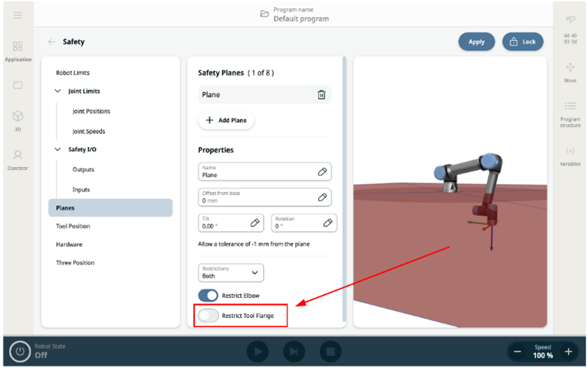Go back using the Safety arrow
This screenshot has width=588, height=370.
click(52, 42)
